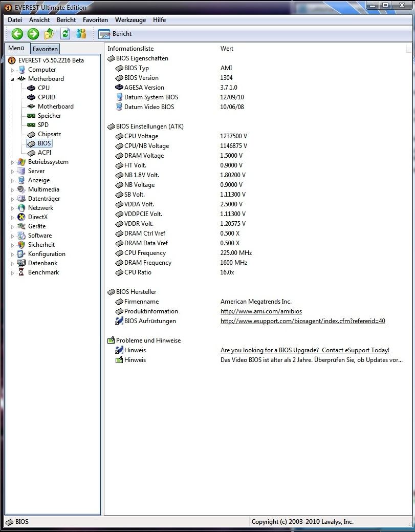This screenshot has width=415, height=532.
Task: Open the esupport.com biosagent link
Action: coord(303,321)
